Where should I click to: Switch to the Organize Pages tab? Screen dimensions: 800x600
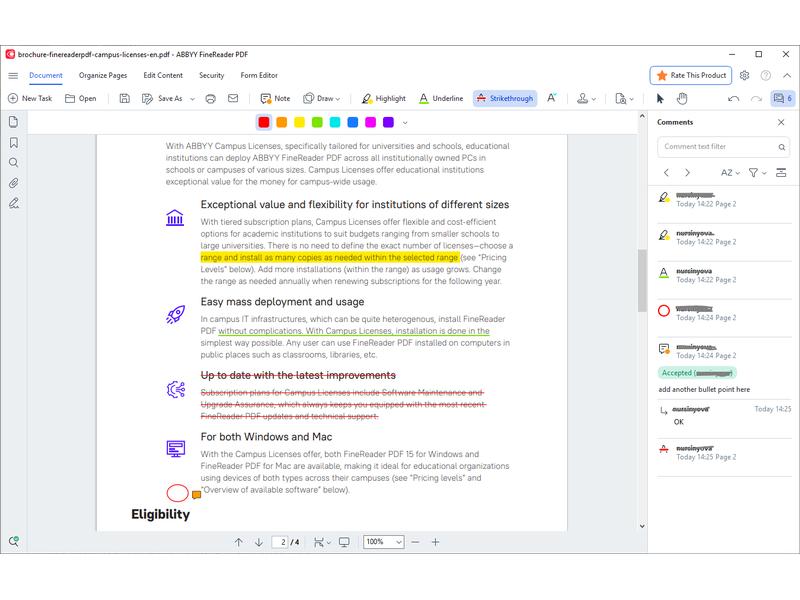[x=103, y=76]
